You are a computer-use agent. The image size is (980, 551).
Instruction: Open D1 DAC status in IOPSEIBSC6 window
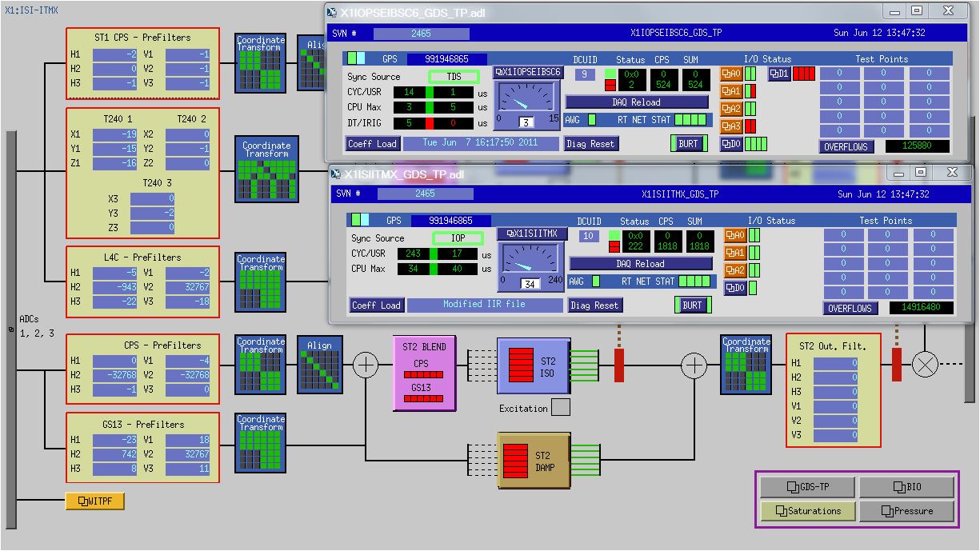click(x=779, y=74)
